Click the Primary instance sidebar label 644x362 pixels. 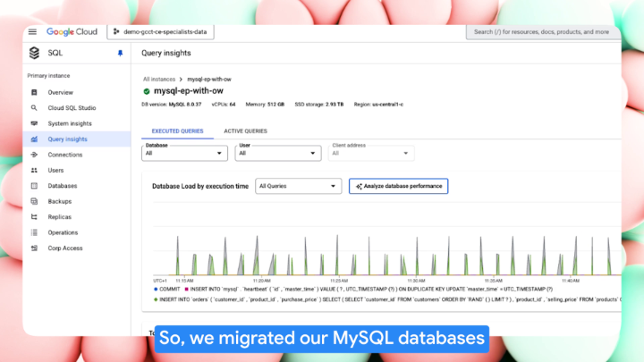pos(48,76)
